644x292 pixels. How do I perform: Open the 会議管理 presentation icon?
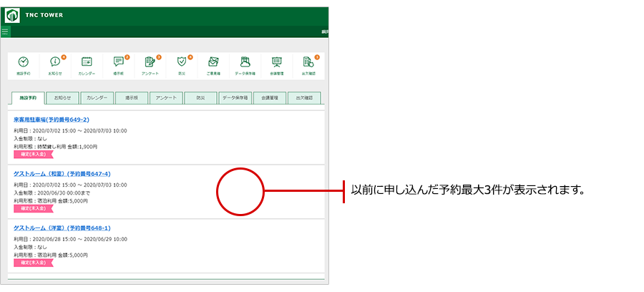(x=276, y=62)
